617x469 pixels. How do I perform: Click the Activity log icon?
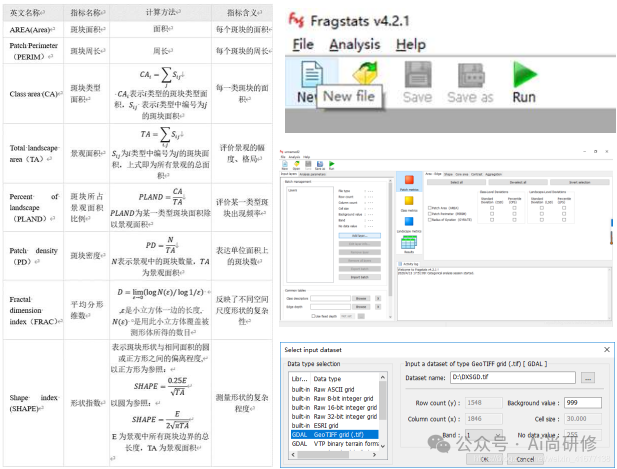click(400, 264)
